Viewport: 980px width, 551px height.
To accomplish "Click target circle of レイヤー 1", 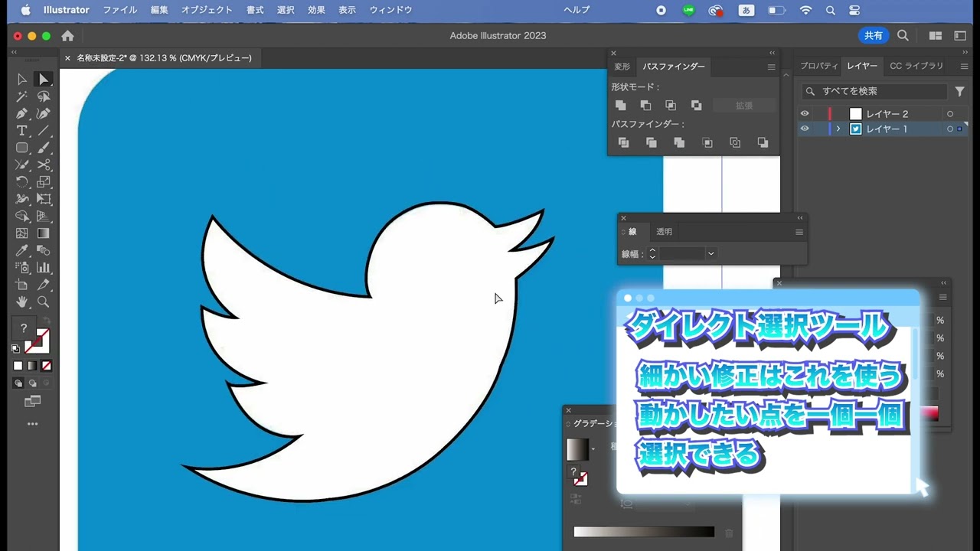I will (950, 129).
